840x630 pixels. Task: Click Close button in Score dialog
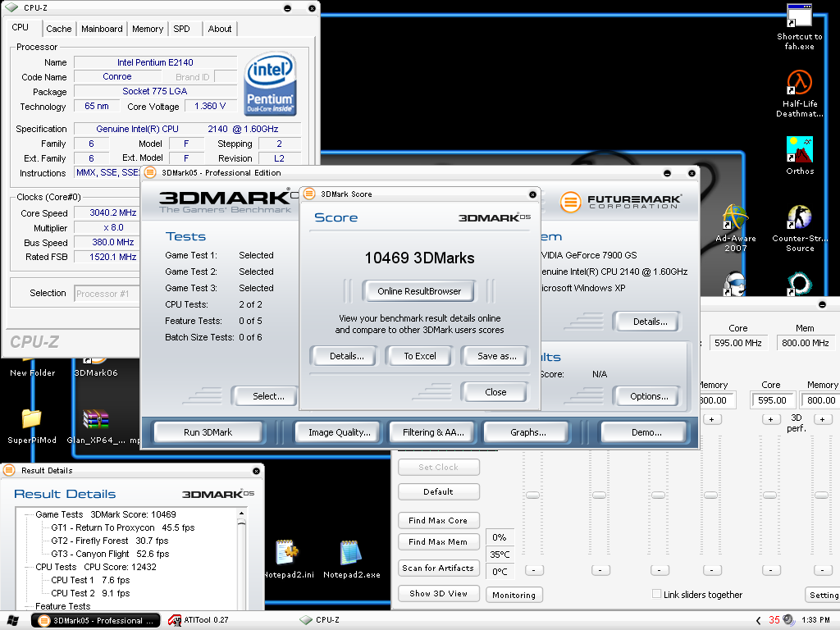[495, 392]
